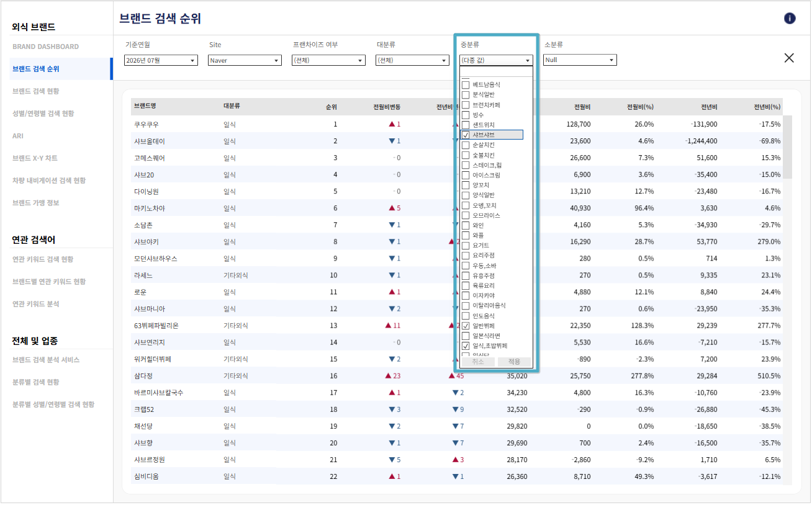
Task: Go to 브랜드 가맹 정보
Action: pyautogui.click(x=36, y=203)
